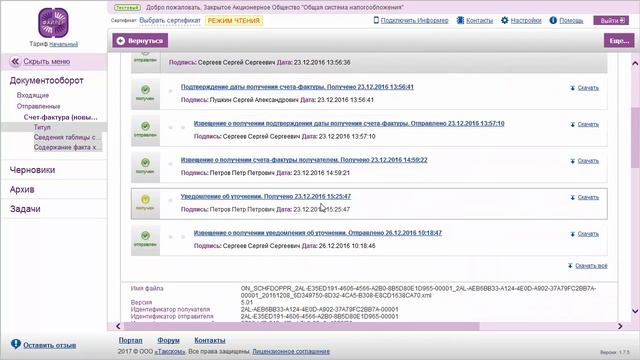Click the horizontal scrollbar thumb

point(302,326)
